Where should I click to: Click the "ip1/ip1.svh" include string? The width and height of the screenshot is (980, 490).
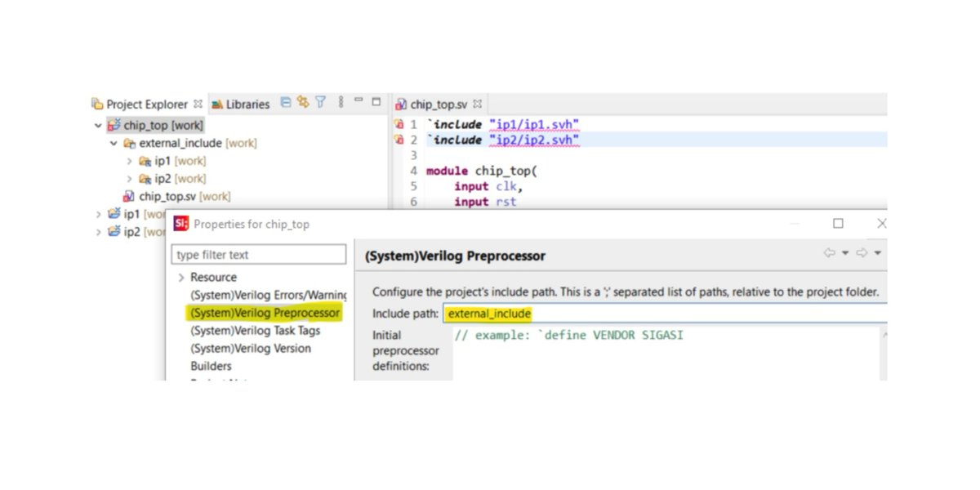point(534,124)
